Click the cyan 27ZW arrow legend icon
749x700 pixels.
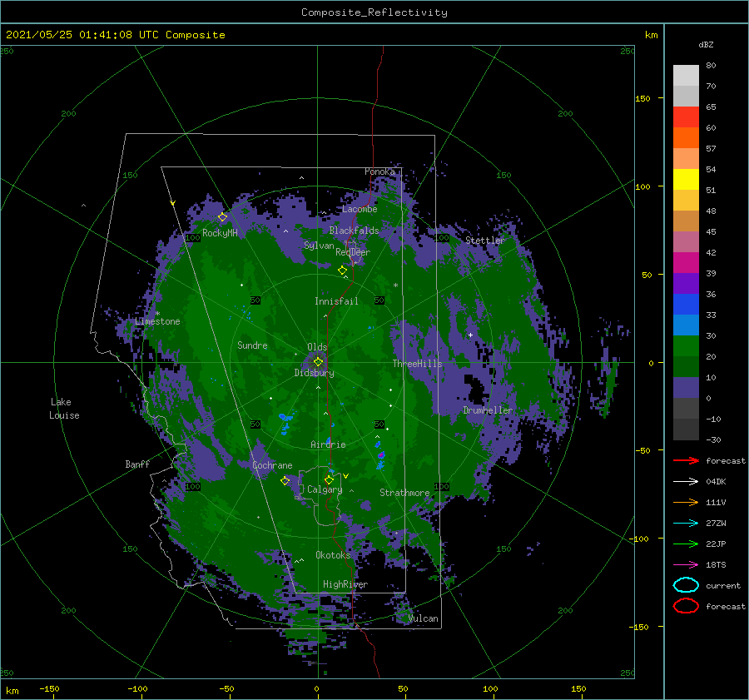pos(686,524)
